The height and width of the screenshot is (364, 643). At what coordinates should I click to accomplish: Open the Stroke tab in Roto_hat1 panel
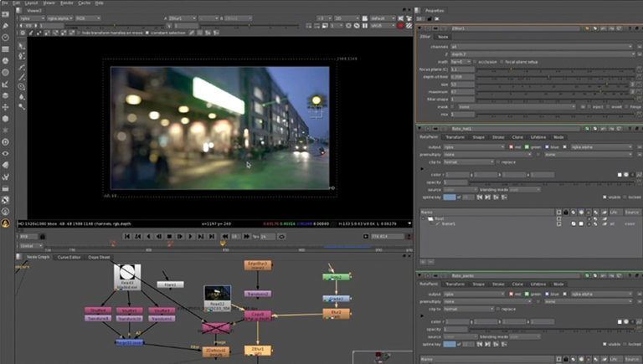coord(498,137)
